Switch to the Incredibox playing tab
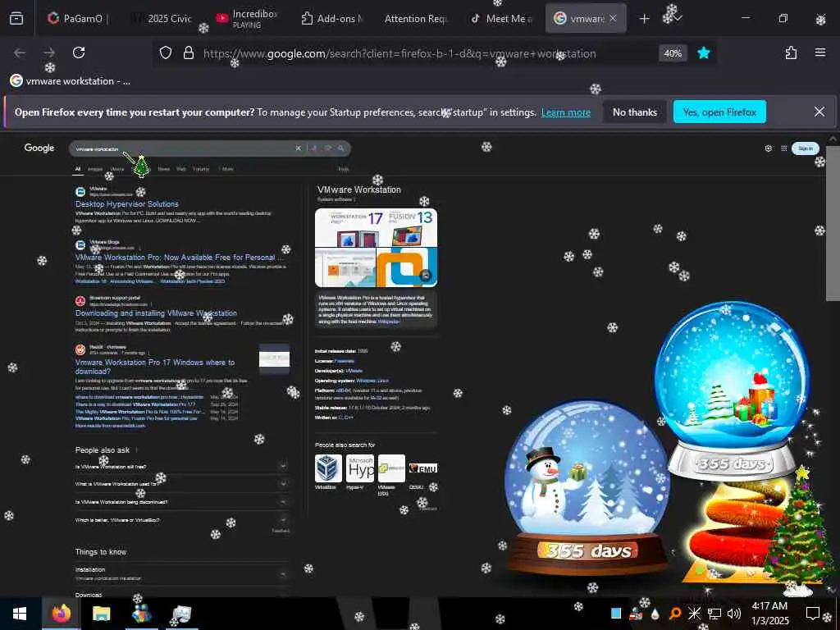840x630 pixels. coord(246,19)
